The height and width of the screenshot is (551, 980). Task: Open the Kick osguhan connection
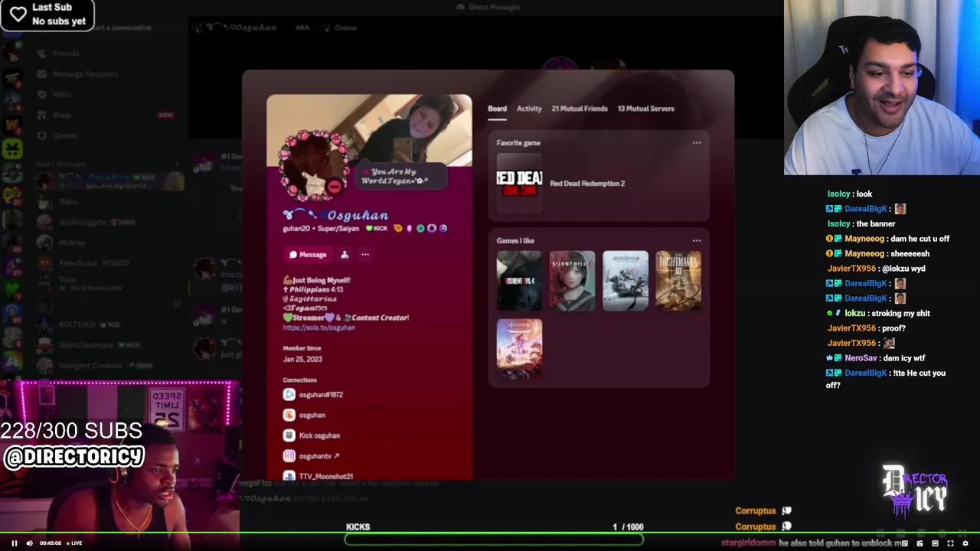tap(319, 435)
